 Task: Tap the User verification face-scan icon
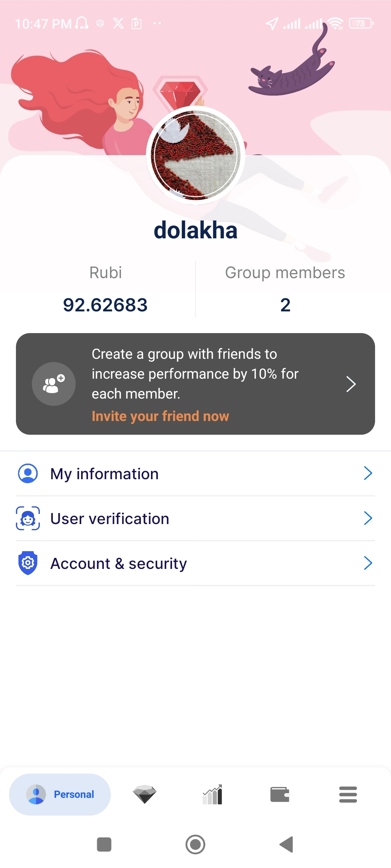click(28, 518)
